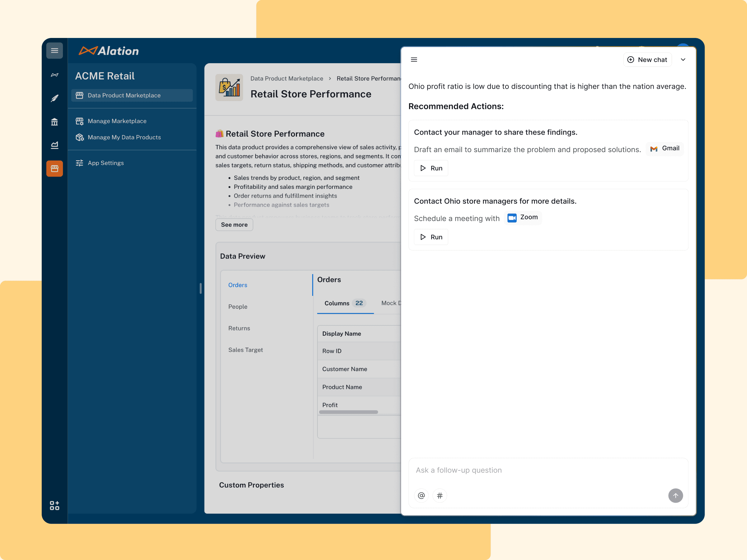Click the orange marketplace icon in the rail

54,168
